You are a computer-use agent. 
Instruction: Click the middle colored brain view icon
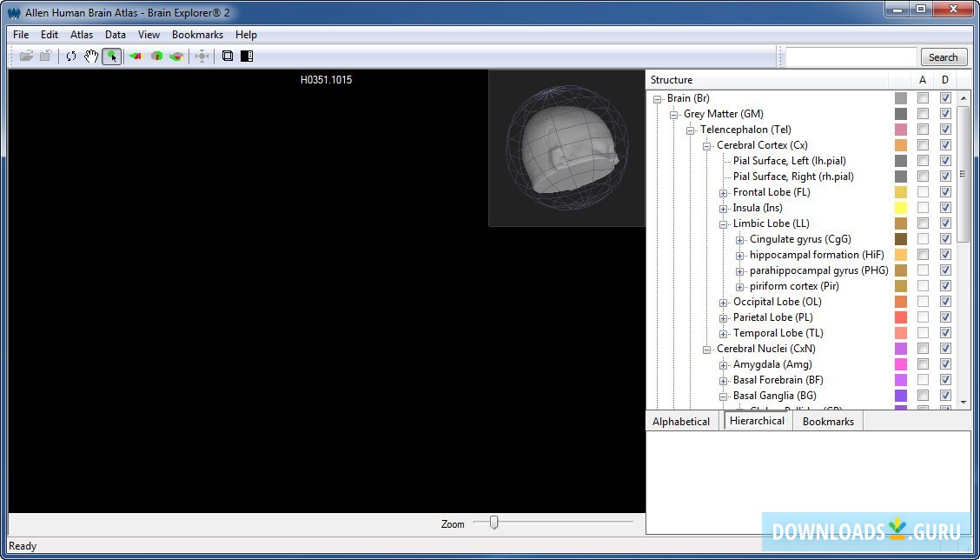tap(156, 57)
